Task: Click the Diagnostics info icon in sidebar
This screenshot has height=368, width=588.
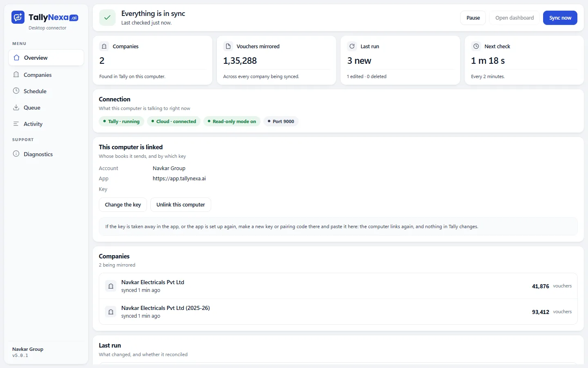Action: coord(16,154)
